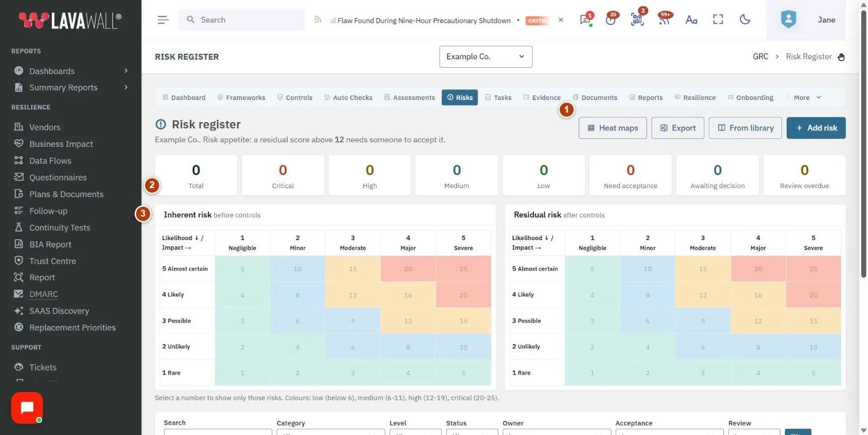Switch to the Frameworks tab
The width and height of the screenshot is (868, 435).
pyautogui.click(x=241, y=97)
